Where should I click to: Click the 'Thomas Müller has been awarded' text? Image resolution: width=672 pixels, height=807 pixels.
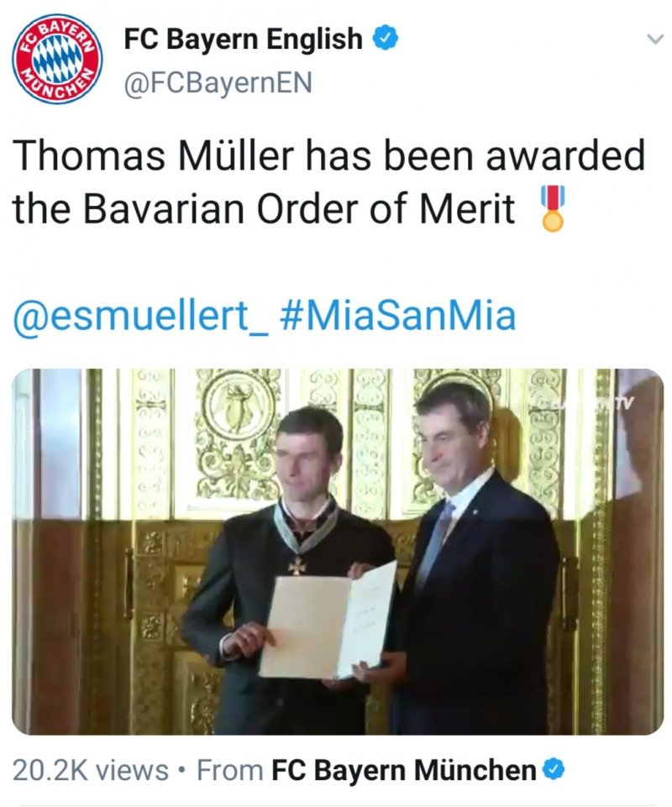coord(328,155)
